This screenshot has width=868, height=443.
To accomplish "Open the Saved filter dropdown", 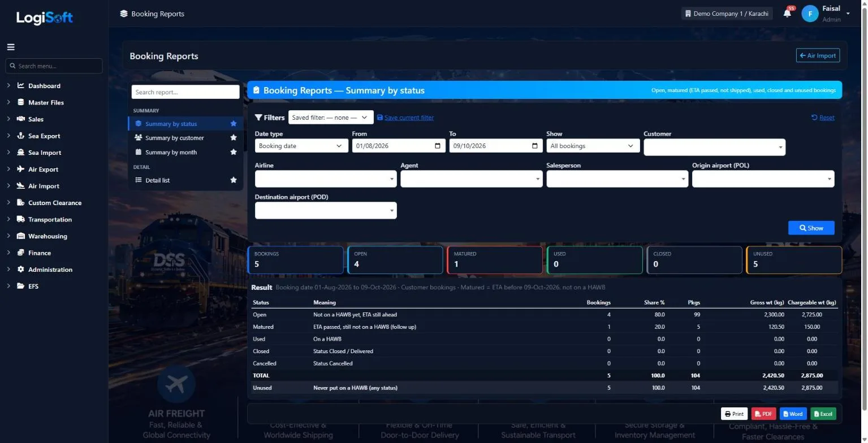I will pyautogui.click(x=331, y=118).
